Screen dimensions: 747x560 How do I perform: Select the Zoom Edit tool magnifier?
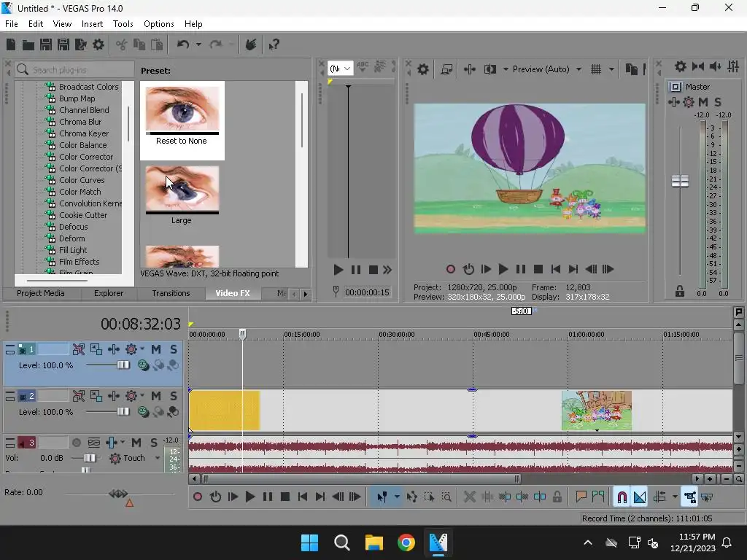point(446,497)
